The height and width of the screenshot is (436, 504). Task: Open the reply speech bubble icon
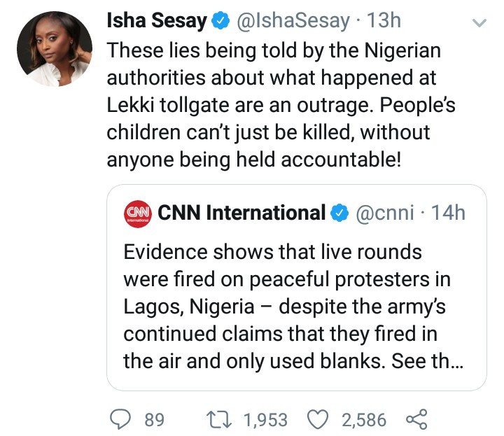[122, 419]
